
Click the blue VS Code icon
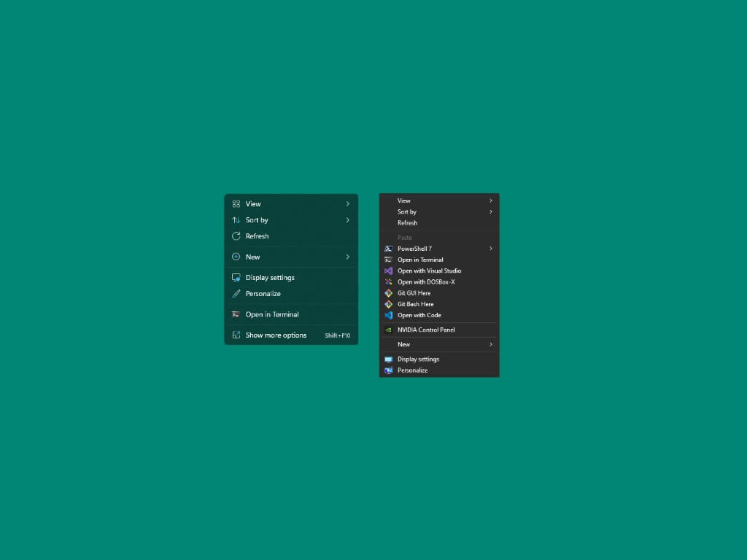[x=388, y=315]
